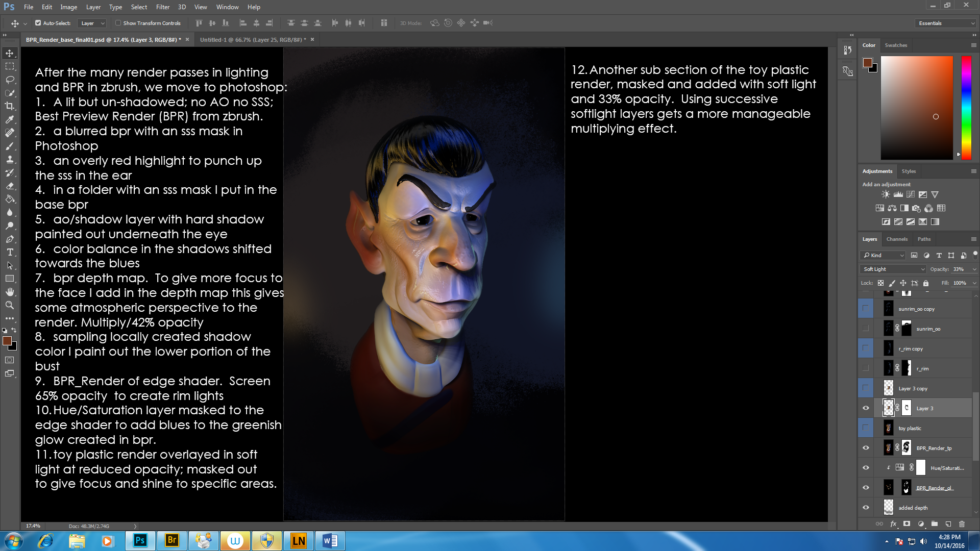Open the Filter menu
This screenshot has height=551, width=980.
point(162,7)
